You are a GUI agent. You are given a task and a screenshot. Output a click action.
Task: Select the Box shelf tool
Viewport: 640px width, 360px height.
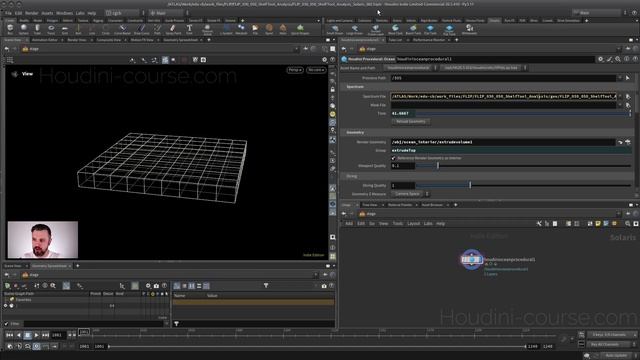(10, 29)
